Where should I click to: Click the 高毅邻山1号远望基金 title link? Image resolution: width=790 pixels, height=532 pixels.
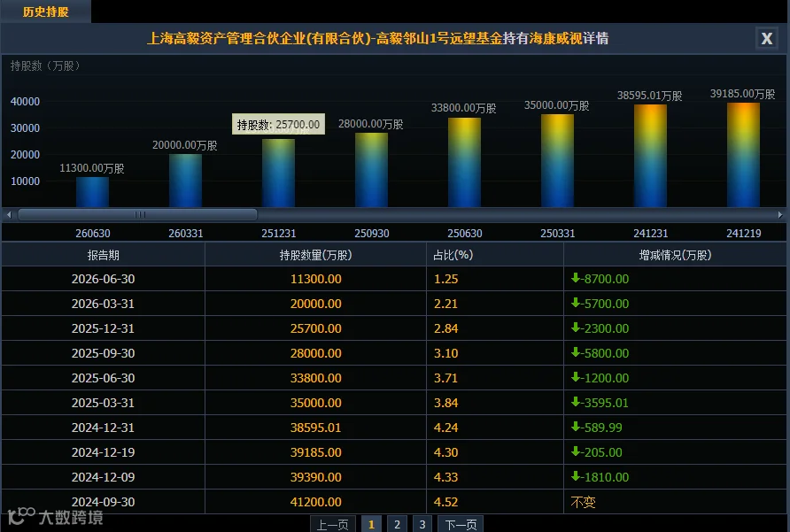(439, 38)
